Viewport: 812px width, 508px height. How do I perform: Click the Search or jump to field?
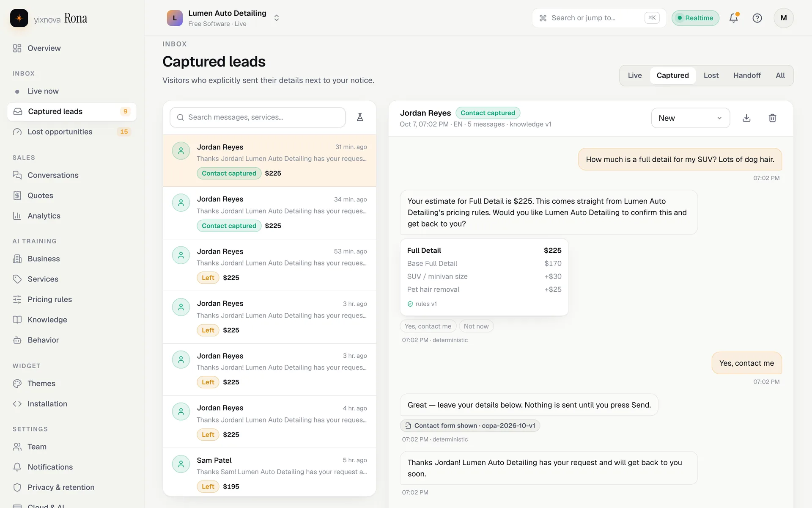click(599, 18)
